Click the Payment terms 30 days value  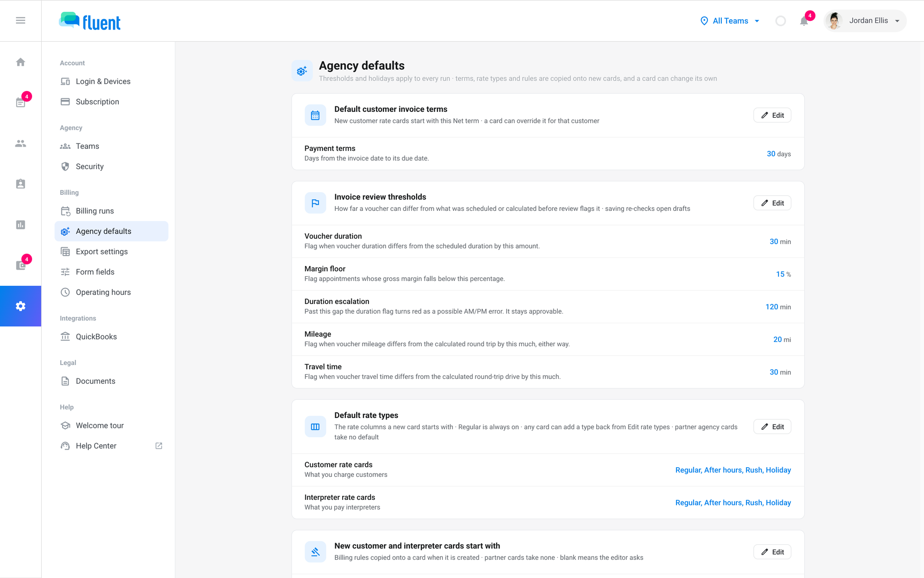click(779, 154)
